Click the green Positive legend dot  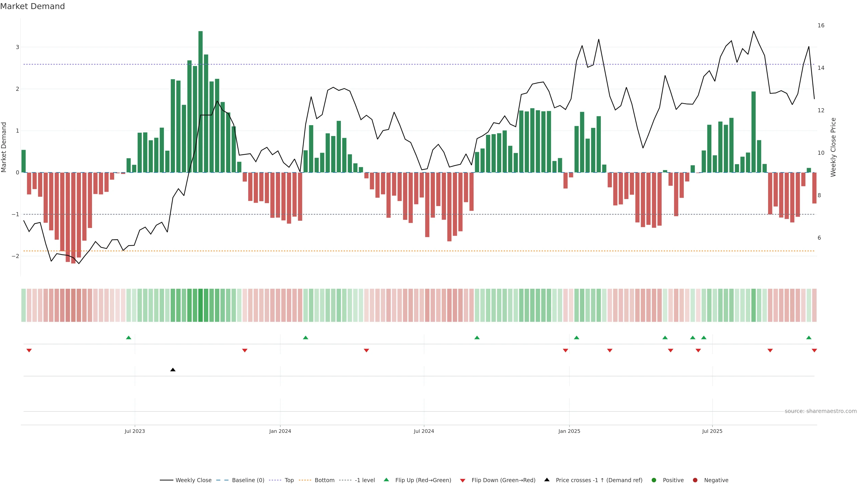(654, 480)
